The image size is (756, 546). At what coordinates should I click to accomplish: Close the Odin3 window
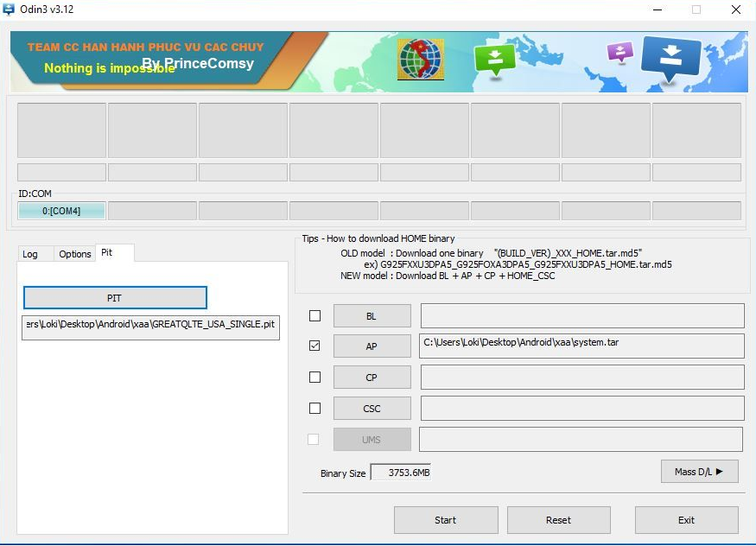[x=736, y=10]
